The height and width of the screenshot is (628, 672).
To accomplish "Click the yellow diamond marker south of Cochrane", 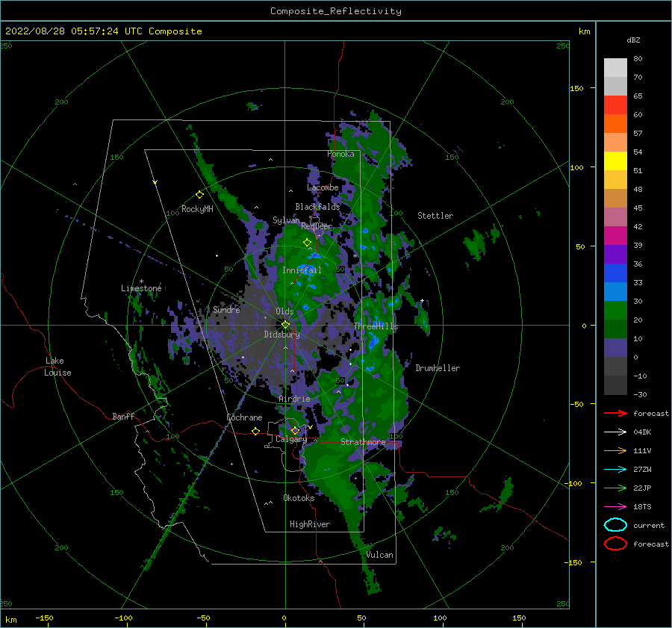I will point(256,432).
